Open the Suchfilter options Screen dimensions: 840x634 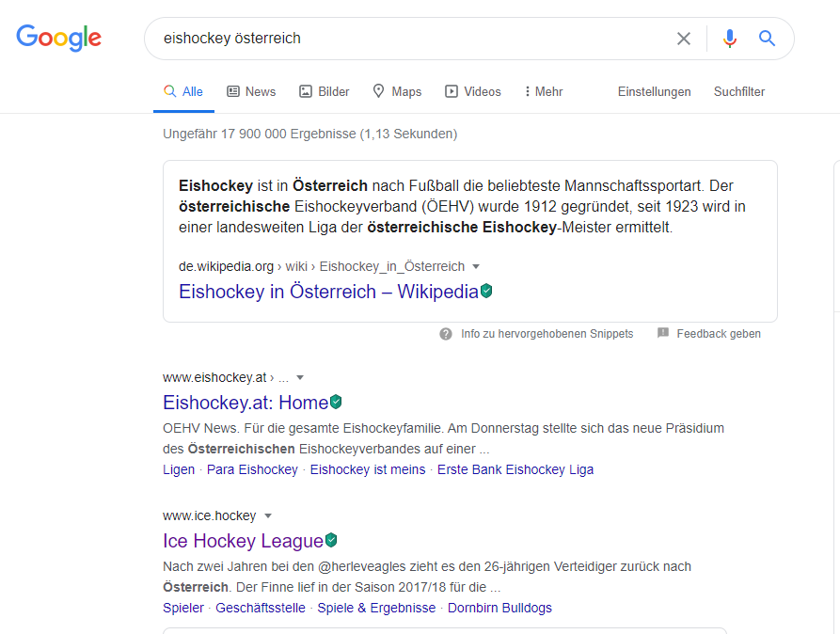coord(739,91)
